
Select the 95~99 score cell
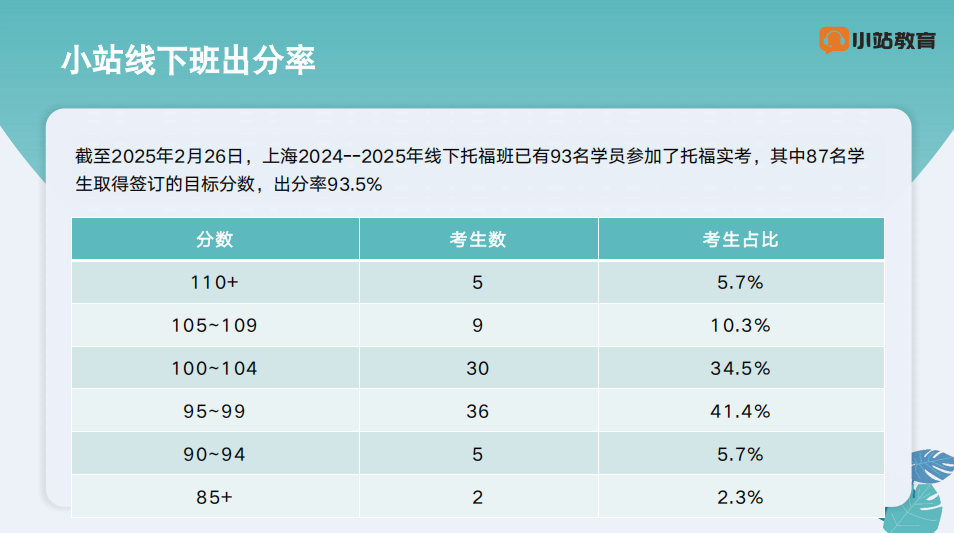point(215,411)
